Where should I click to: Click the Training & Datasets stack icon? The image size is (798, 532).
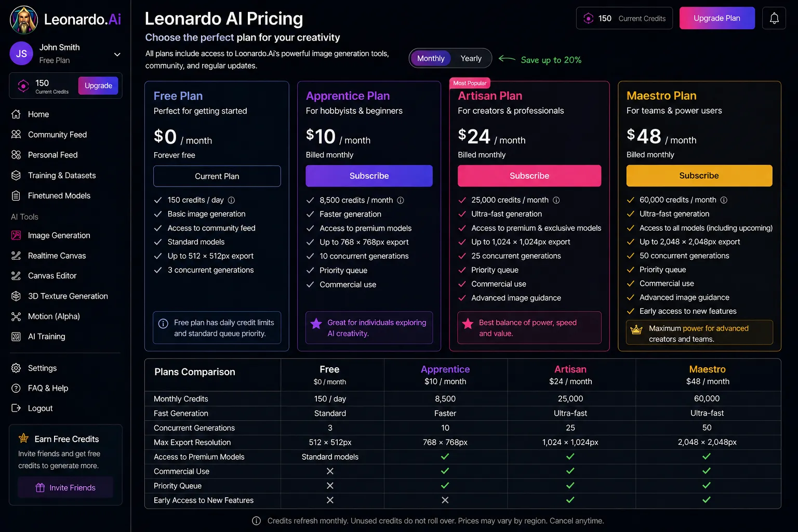click(16, 175)
